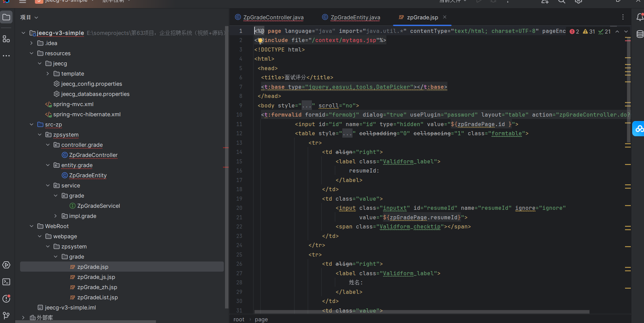Open the Services tool window icon
The height and width of the screenshot is (323, 644).
click(x=6, y=265)
